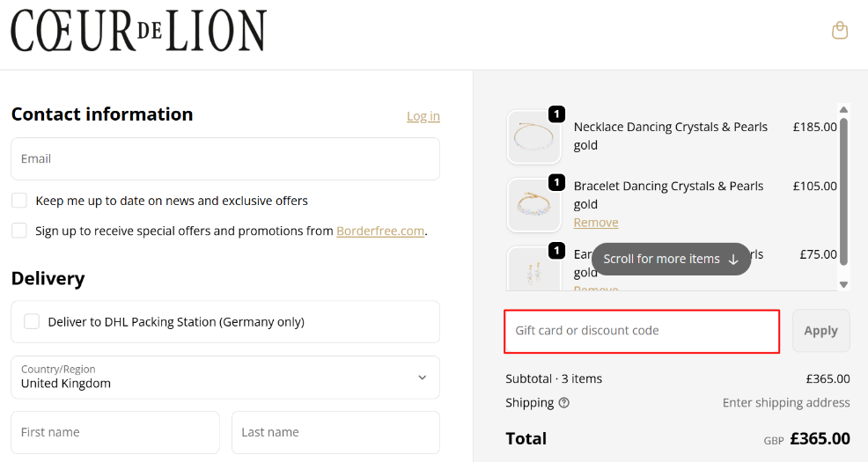
Task: Focus the Last name field
Action: (335, 432)
